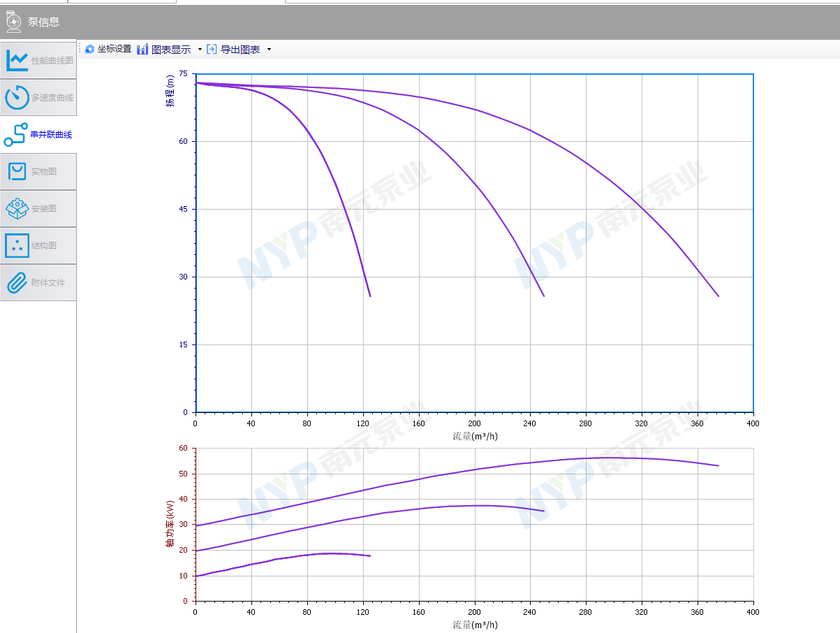Click the 流量(m³/h) label under head chart
This screenshot has width=840, height=633.
[475, 436]
